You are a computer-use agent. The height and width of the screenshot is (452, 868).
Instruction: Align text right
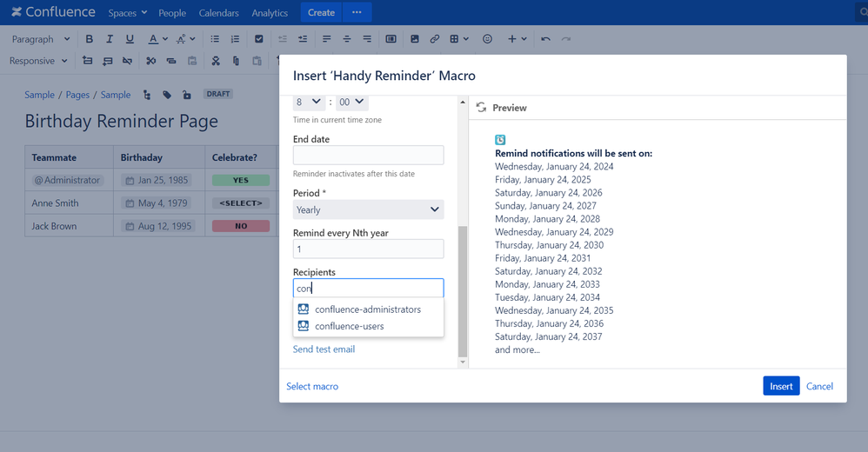tap(367, 39)
